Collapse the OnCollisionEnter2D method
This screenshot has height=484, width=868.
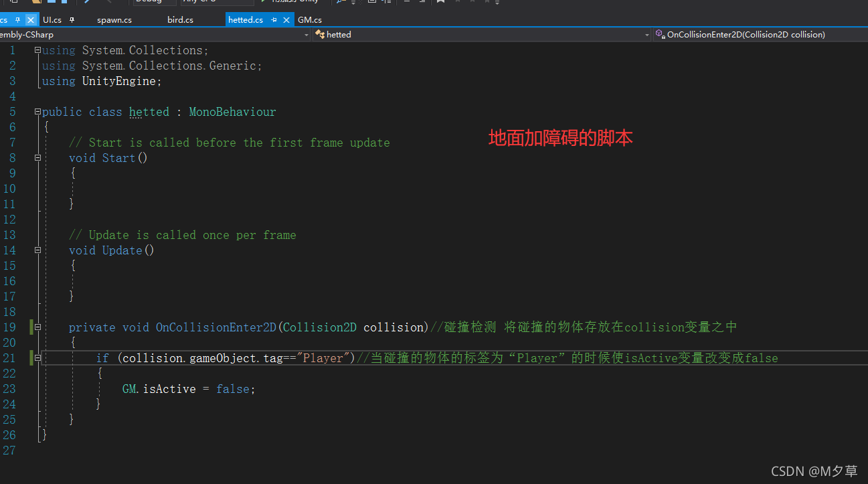click(37, 327)
